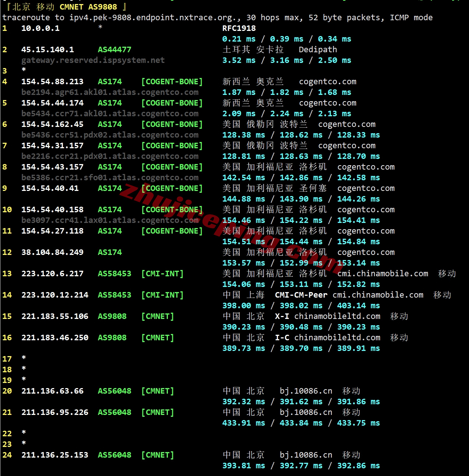
Task: Click the CMI-CM-Peer label on hop 14
Action: pos(301,295)
